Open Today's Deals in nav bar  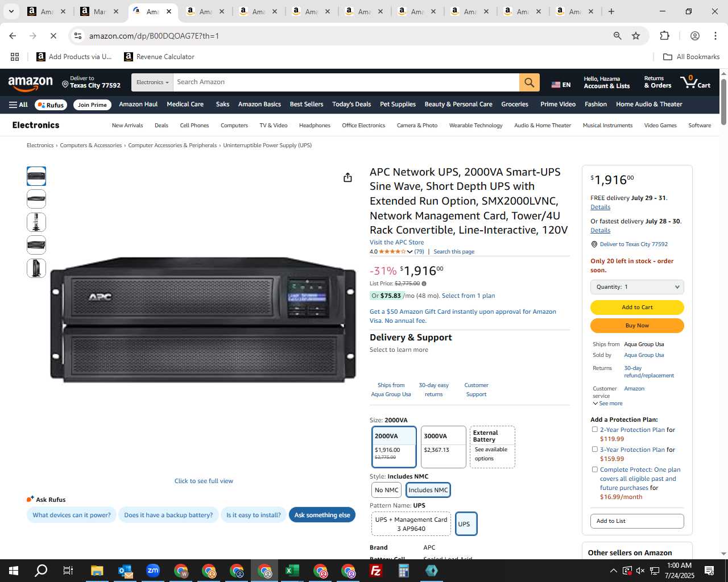point(351,105)
